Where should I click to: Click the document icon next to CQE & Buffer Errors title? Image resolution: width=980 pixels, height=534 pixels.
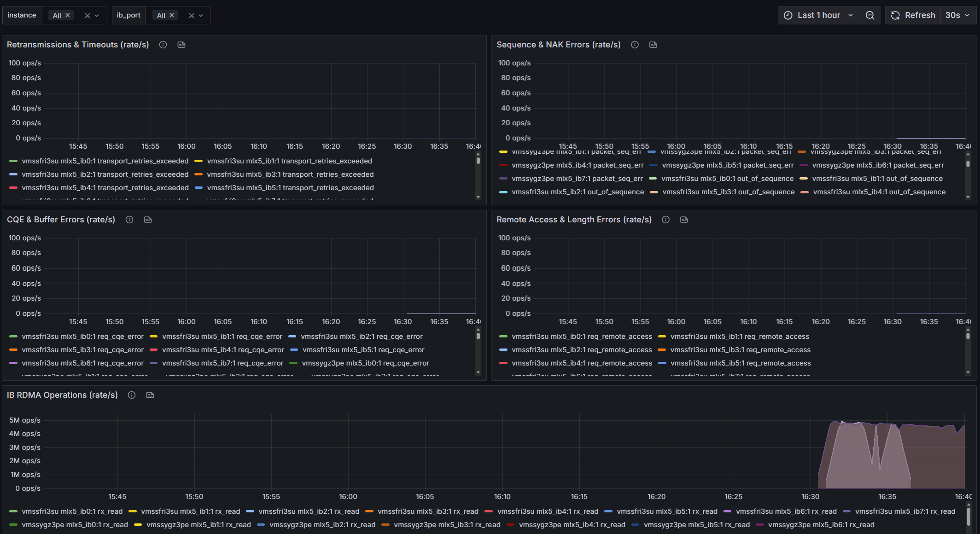(147, 220)
